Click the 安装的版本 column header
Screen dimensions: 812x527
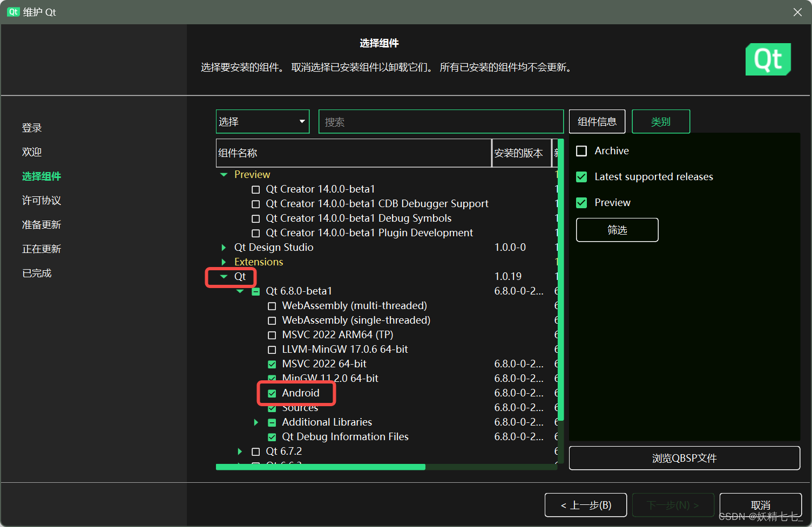point(522,153)
